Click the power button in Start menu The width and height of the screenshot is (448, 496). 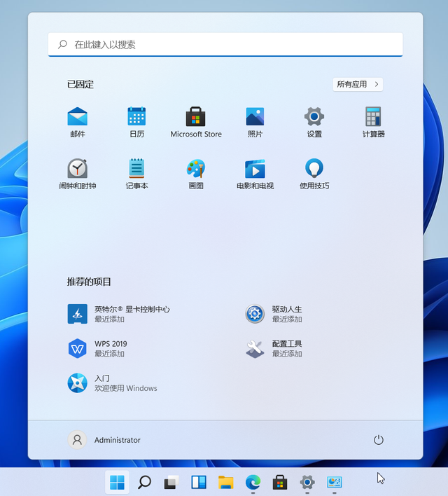379,440
